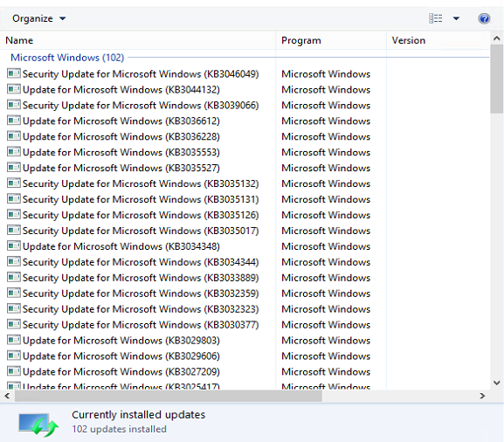Click the vertical scrollbar up arrow
This screenshot has width=504, height=442.
point(497,38)
